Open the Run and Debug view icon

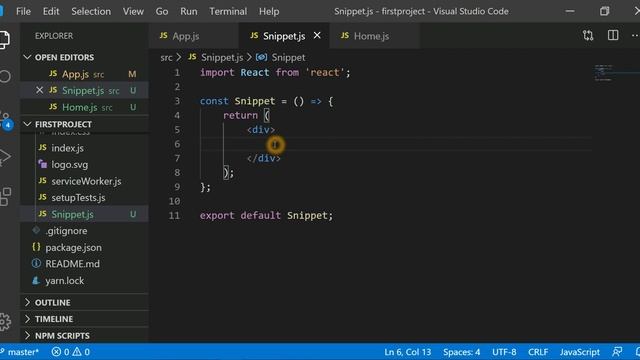click(5, 157)
